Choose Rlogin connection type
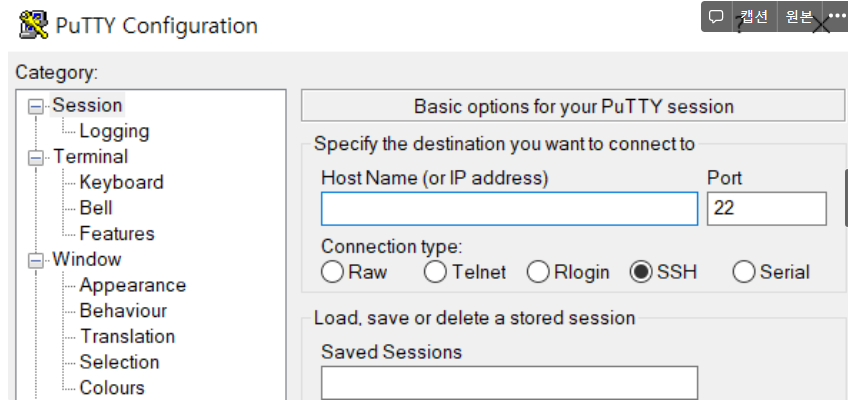Viewport: 848px width, 402px height. 538,272
